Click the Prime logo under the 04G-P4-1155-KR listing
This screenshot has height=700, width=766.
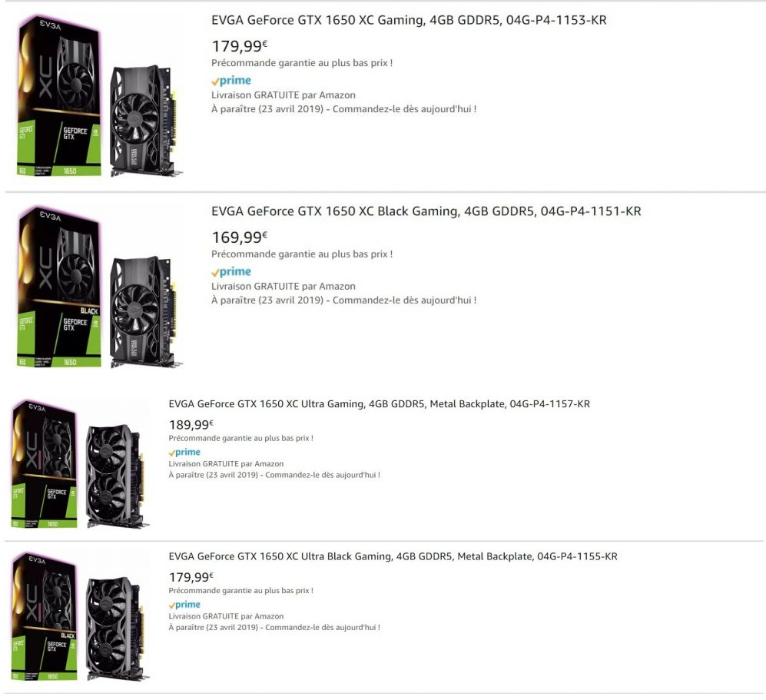coord(184,605)
